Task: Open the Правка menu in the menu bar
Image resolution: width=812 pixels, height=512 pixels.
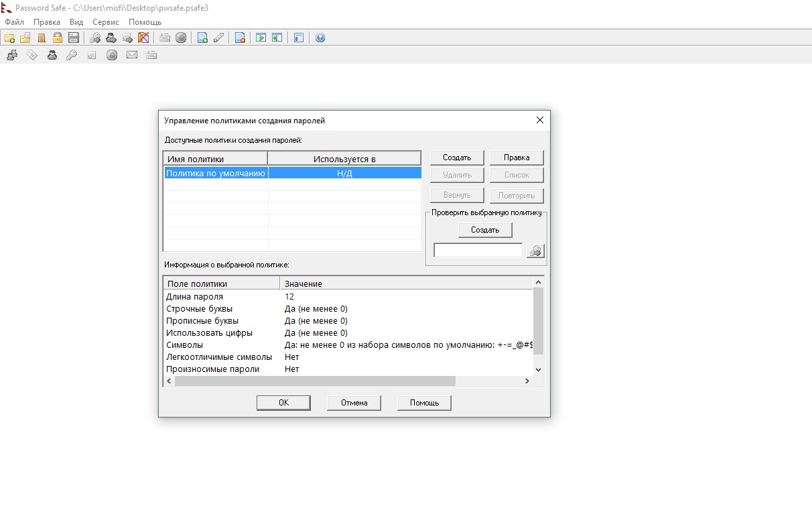Action: (47, 22)
